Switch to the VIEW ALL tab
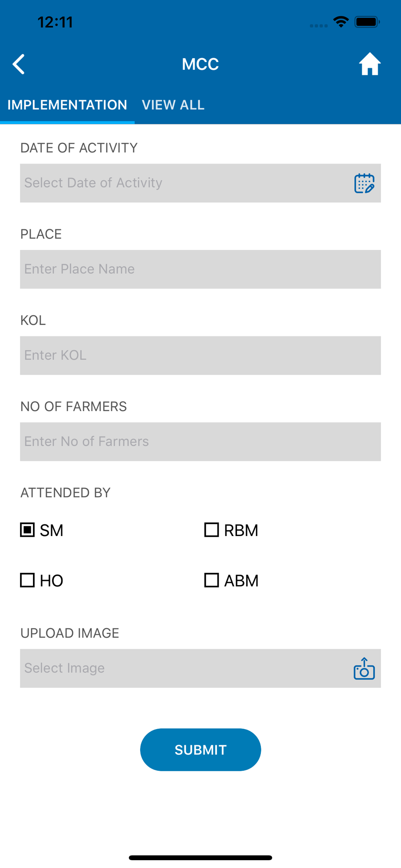This screenshot has height=868, width=401. (173, 105)
